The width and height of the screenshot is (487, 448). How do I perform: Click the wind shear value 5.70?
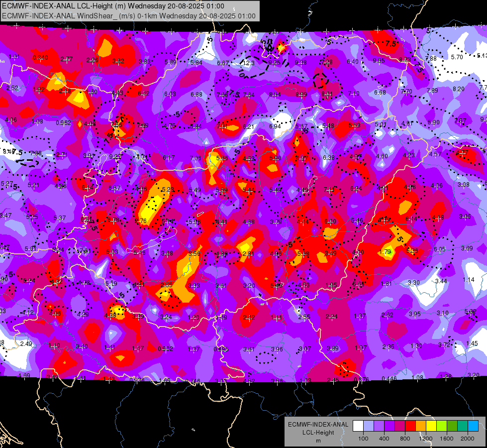click(457, 57)
